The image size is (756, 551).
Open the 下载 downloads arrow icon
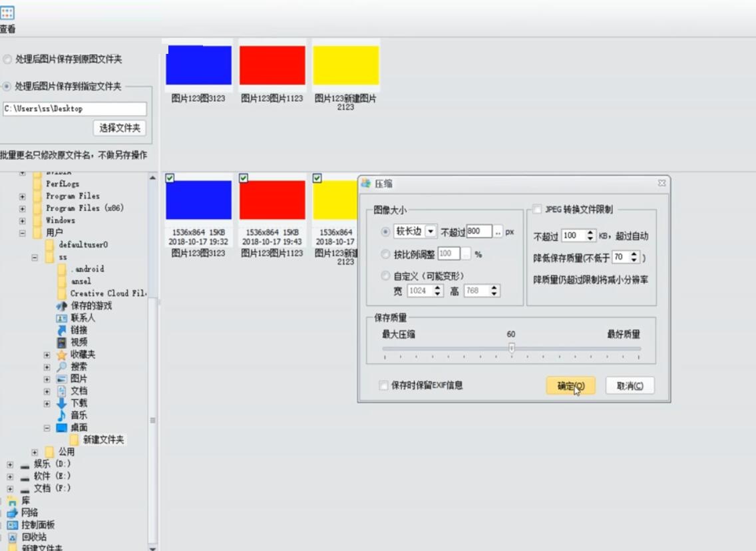point(62,403)
